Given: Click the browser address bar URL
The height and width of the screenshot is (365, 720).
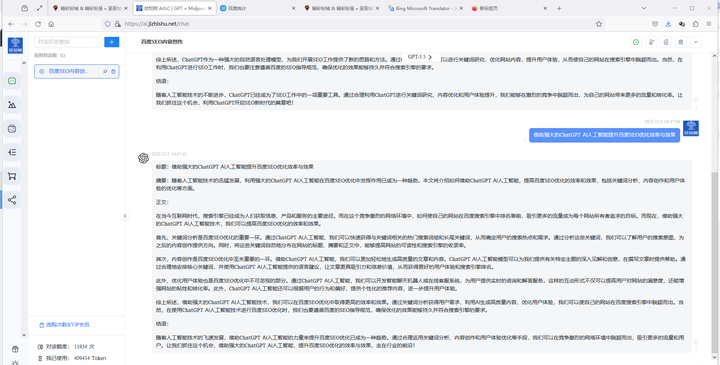Looking at the screenshot, I should [x=157, y=24].
